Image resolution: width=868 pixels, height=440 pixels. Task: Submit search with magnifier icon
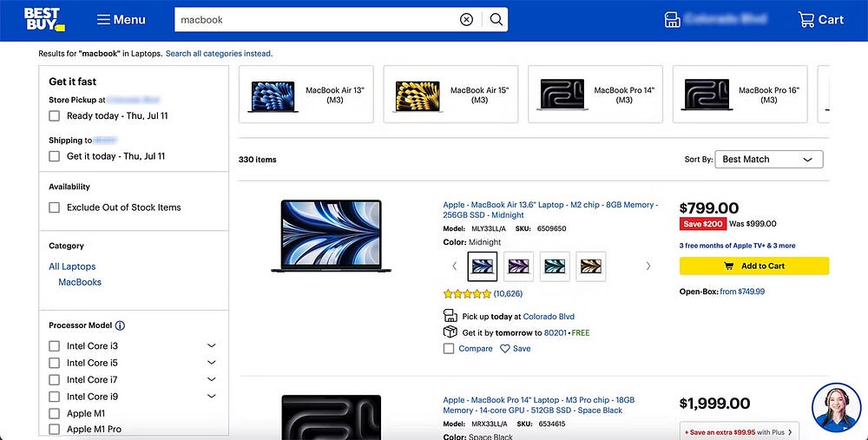coord(496,20)
